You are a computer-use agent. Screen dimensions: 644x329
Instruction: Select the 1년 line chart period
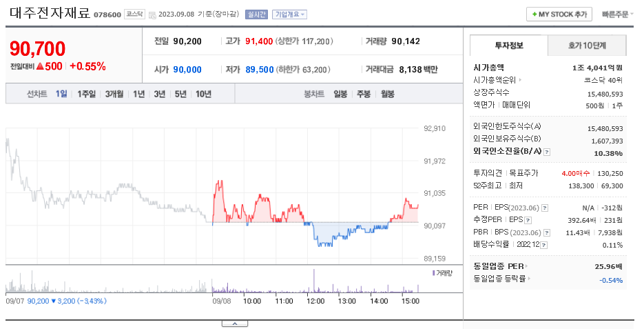pos(139,94)
